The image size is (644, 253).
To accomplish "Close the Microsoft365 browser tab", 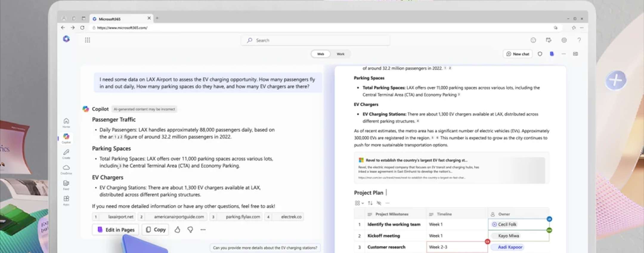I will [x=149, y=18].
